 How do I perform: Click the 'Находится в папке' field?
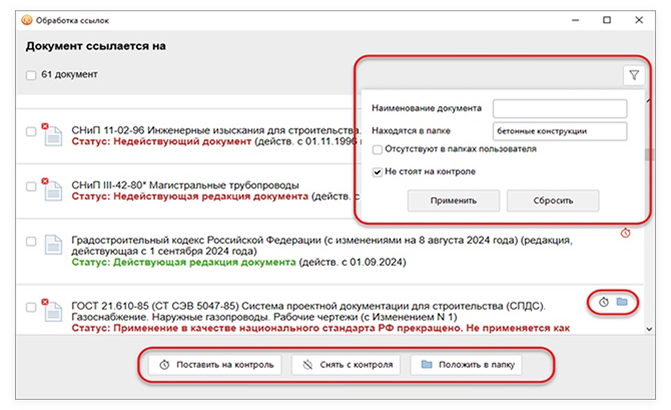tap(559, 131)
